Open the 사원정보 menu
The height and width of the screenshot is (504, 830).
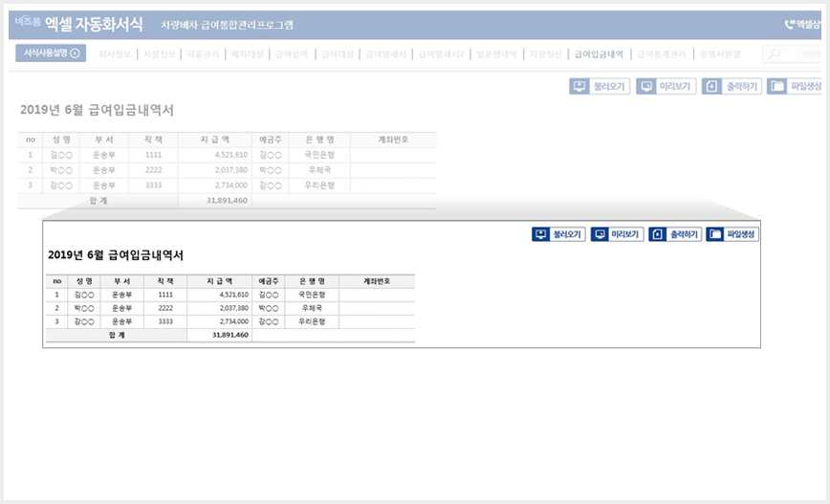click(x=160, y=54)
